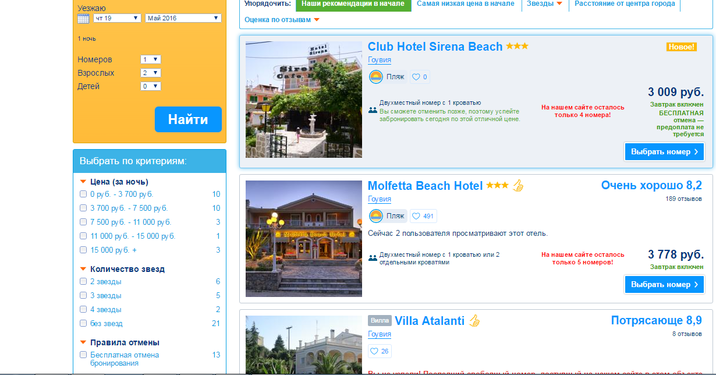
Task: Click the beach sun icon for Sirena Beach
Action: point(376,77)
